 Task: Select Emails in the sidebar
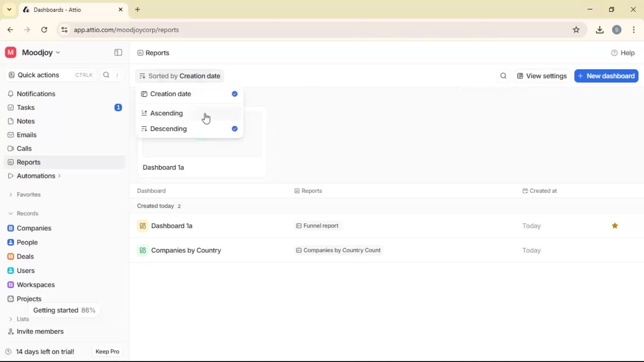[27, 135]
